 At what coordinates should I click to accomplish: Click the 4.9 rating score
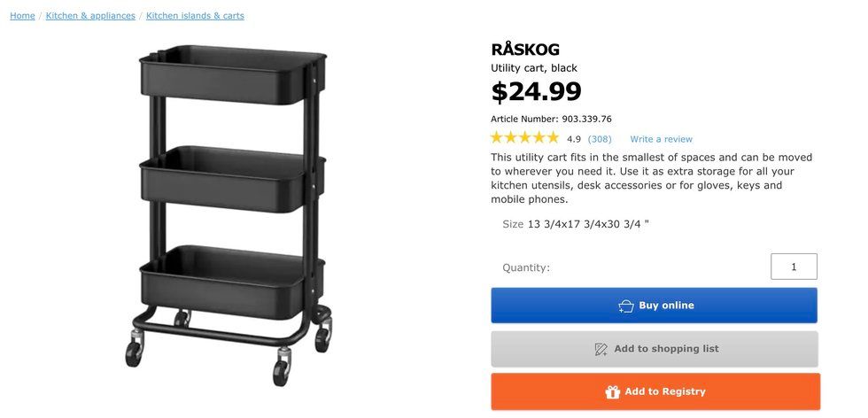coord(574,139)
